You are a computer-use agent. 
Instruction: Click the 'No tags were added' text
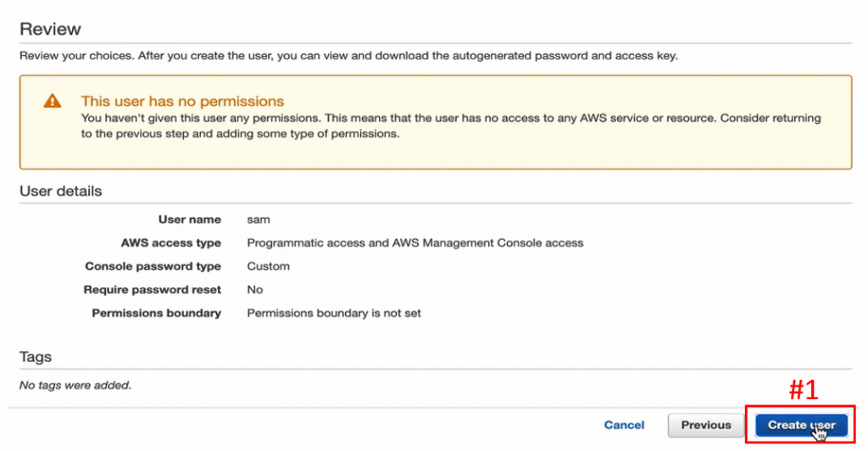pyautogui.click(x=75, y=386)
